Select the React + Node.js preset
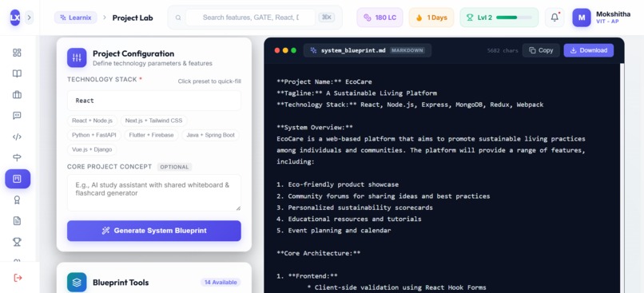Screen dimensions: 644x293 coord(93,121)
